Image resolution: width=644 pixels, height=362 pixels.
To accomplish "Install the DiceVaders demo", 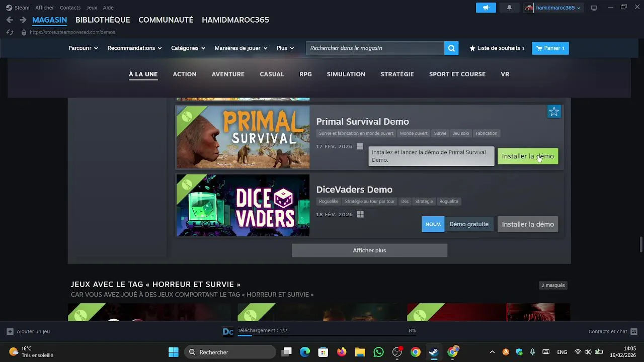I will [x=528, y=224].
